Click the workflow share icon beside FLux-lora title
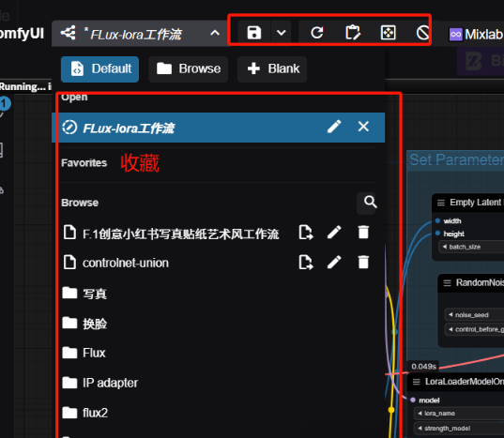 coord(69,33)
